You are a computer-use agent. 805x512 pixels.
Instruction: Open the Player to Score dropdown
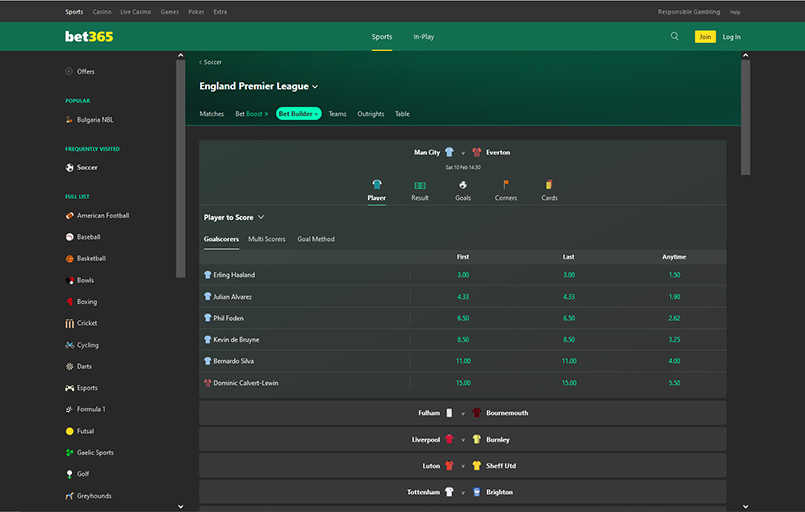234,217
